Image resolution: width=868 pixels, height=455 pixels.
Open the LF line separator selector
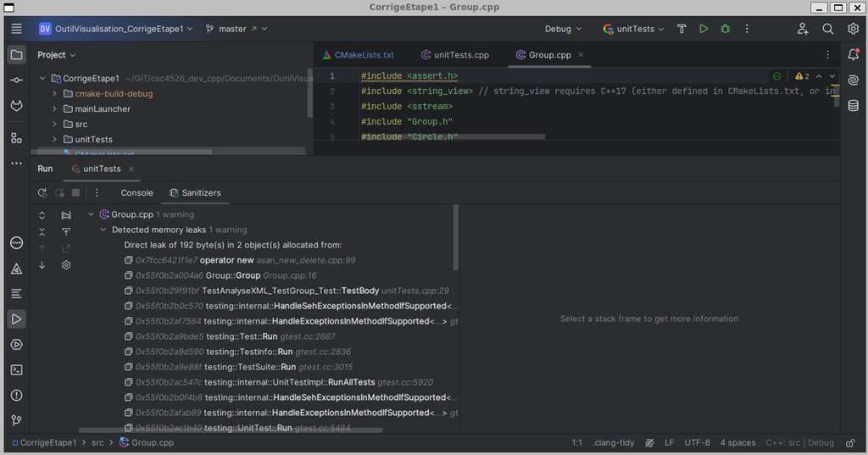point(670,443)
